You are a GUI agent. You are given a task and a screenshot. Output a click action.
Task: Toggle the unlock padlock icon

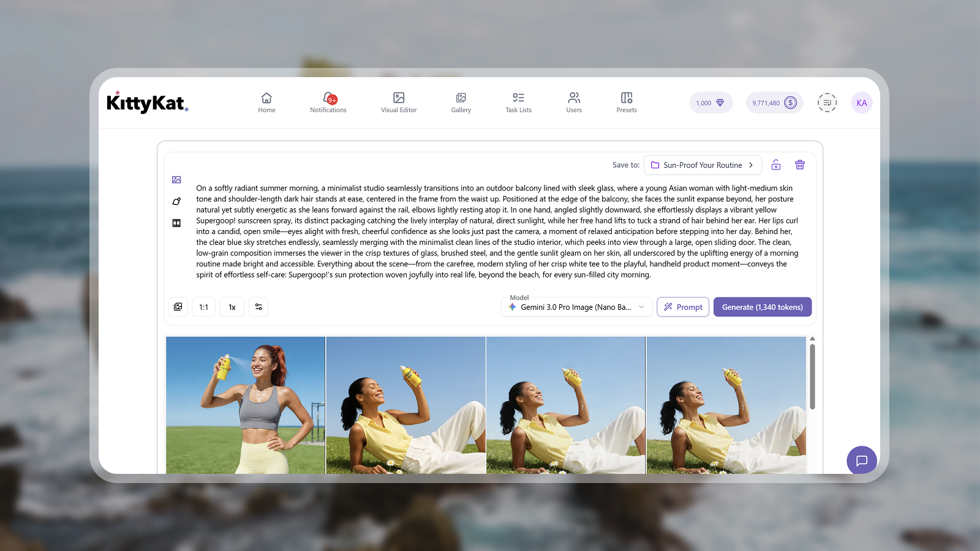[776, 165]
